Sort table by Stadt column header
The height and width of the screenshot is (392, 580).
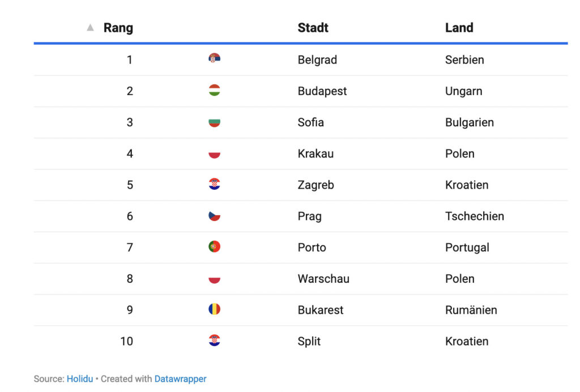313,27
